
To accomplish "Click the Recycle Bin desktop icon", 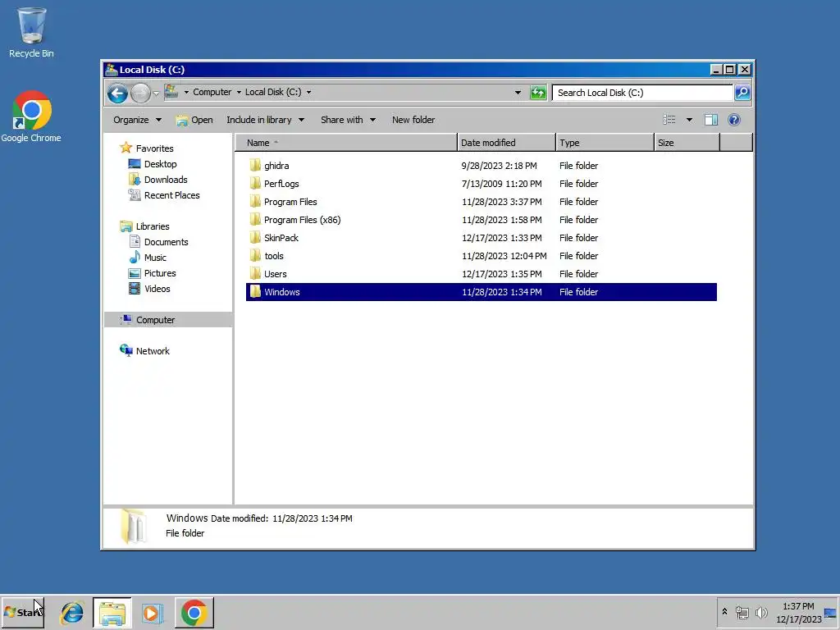I will [x=31, y=32].
